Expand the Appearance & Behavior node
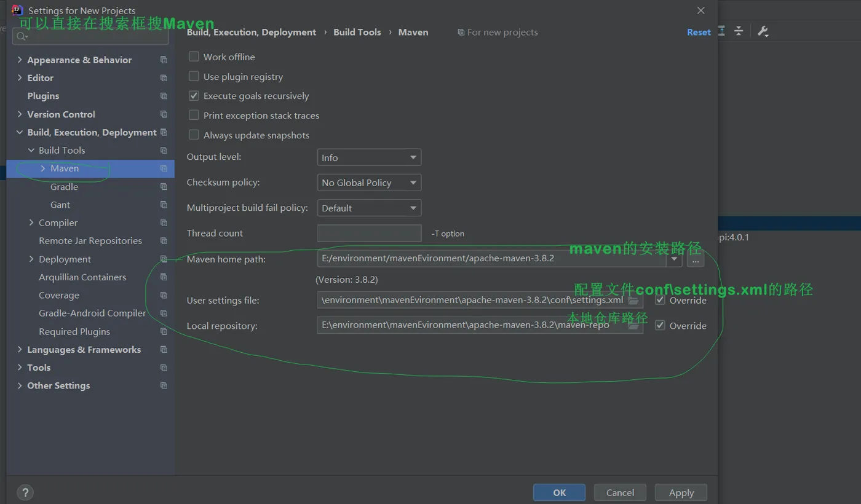The height and width of the screenshot is (504, 861). click(20, 60)
